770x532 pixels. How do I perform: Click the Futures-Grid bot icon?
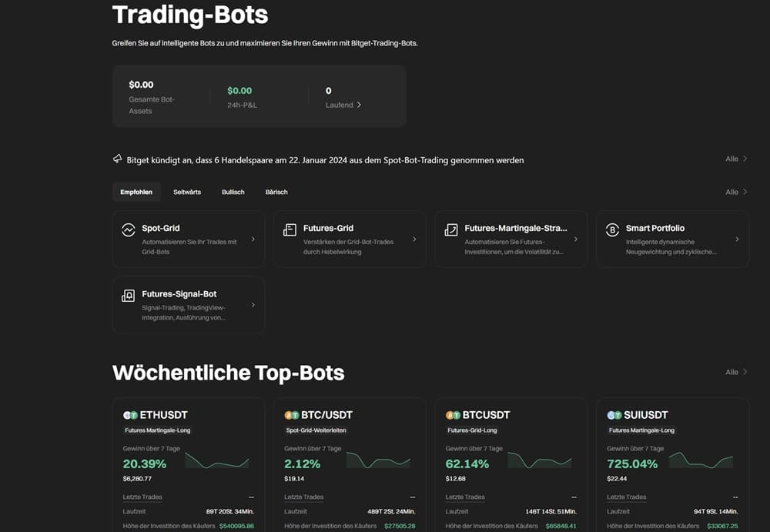[x=290, y=229]
